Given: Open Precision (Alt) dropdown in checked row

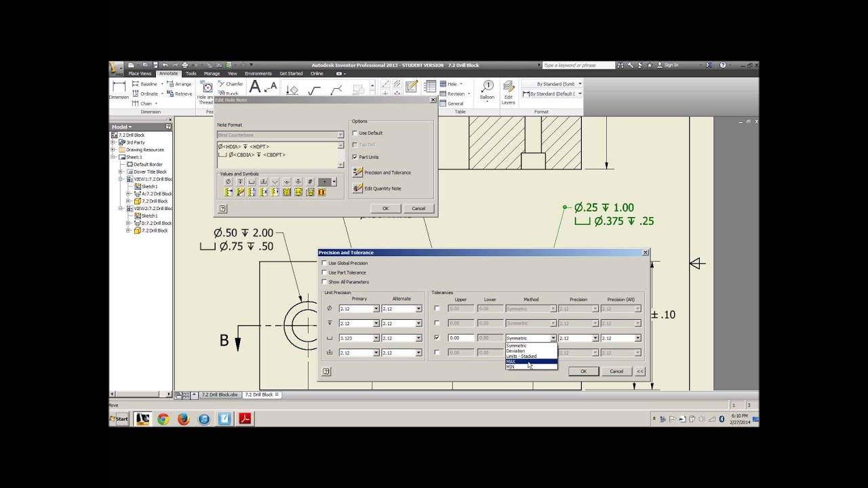Looking at the screenshot, I should 637,338.
